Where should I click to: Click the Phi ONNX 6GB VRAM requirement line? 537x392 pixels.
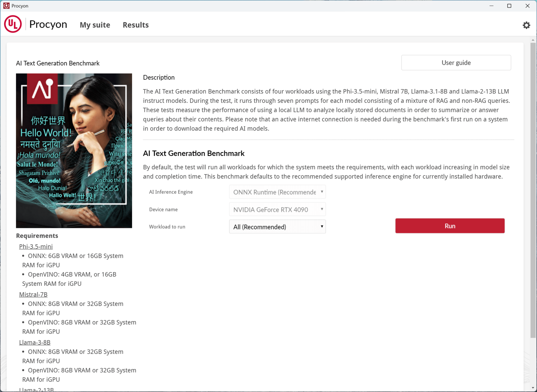point(73,260)
